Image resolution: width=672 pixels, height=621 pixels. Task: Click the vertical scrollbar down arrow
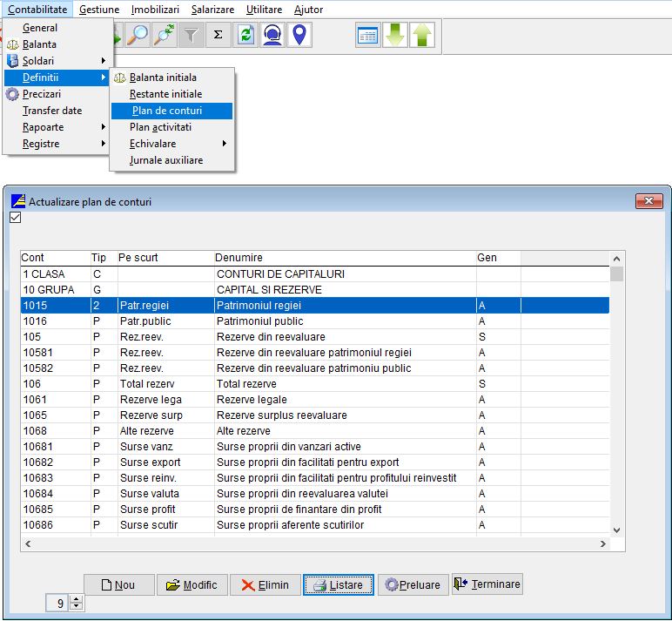coord(616,530)
